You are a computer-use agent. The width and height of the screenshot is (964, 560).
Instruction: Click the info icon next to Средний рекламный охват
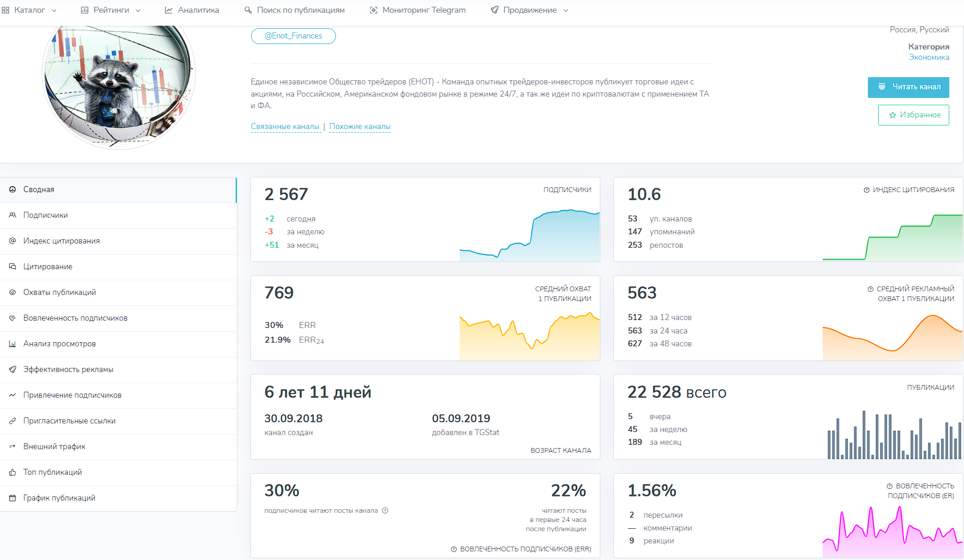[870, 289]
